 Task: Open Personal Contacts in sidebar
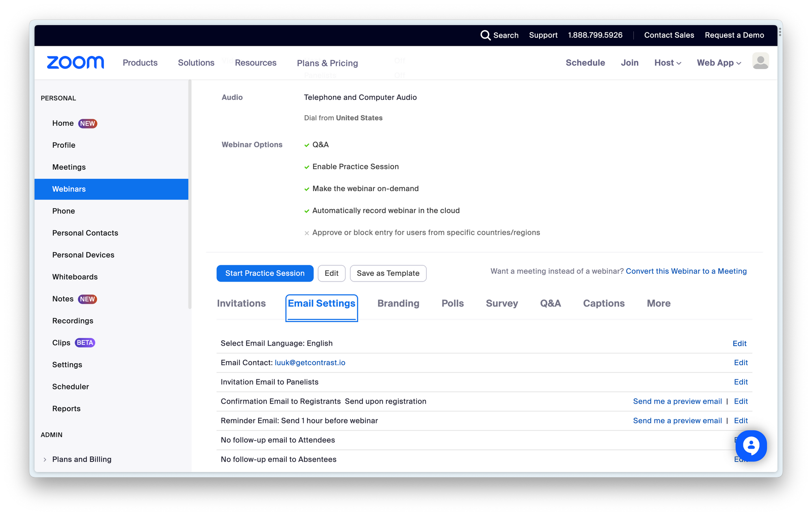coord(85,233)
